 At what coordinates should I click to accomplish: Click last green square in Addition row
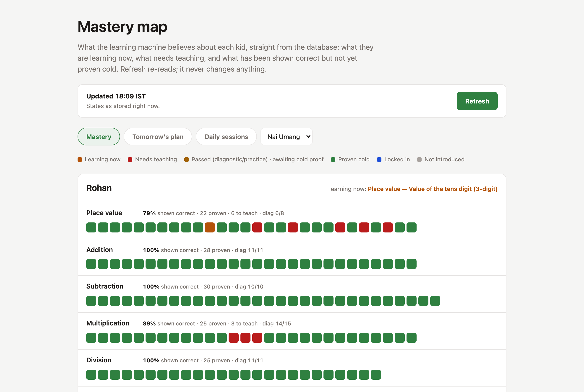pos(411,264)
